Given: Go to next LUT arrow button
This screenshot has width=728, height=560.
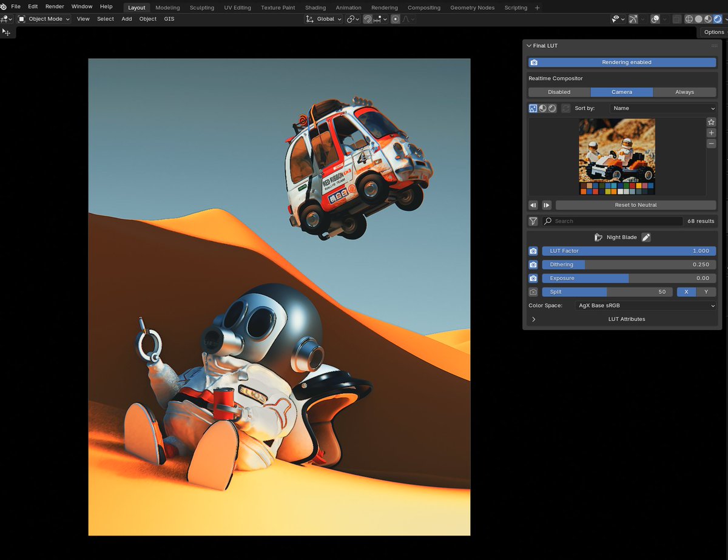Looking at the screenshot, I should (x=547, y=205).
